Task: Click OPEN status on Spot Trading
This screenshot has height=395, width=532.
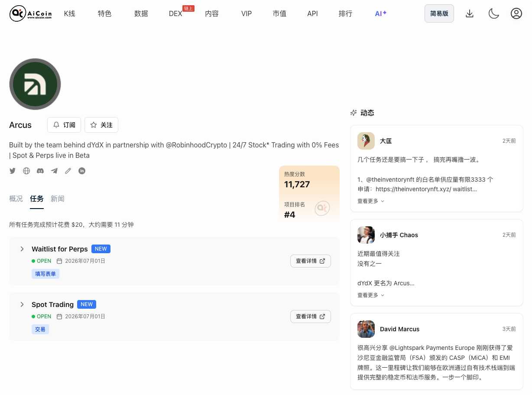Action: click(42, 317)
